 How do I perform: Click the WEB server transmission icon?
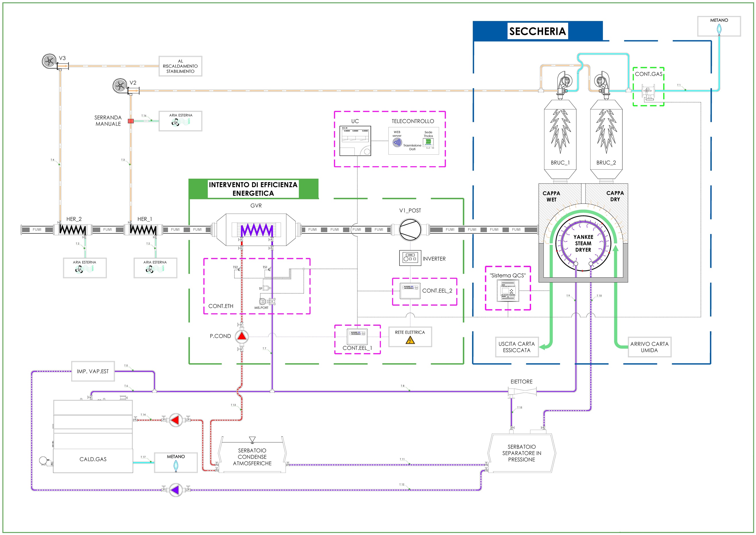click(397, 142)
